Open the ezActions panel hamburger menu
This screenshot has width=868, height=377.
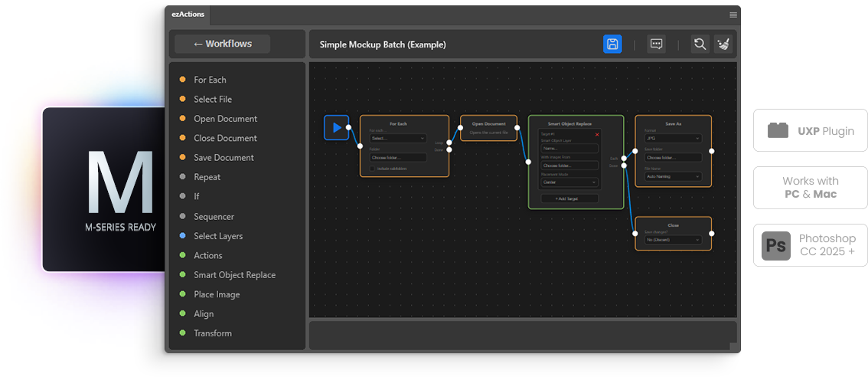(733, 15)
